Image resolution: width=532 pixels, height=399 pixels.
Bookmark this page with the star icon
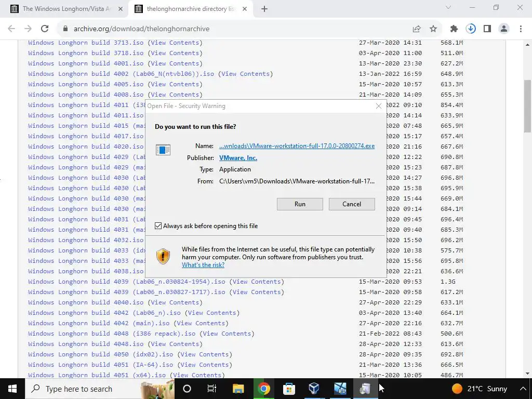click(x=433, y=29)
